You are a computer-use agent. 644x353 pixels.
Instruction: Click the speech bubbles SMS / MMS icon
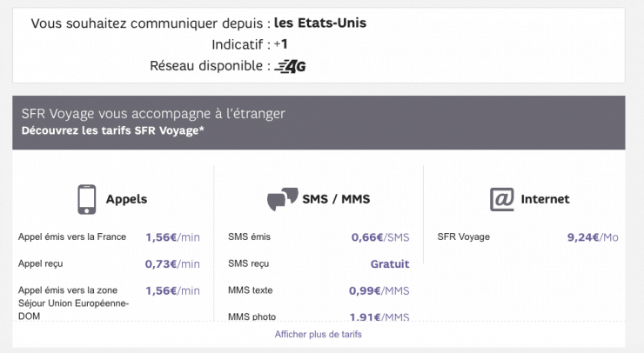pos(283,199)
